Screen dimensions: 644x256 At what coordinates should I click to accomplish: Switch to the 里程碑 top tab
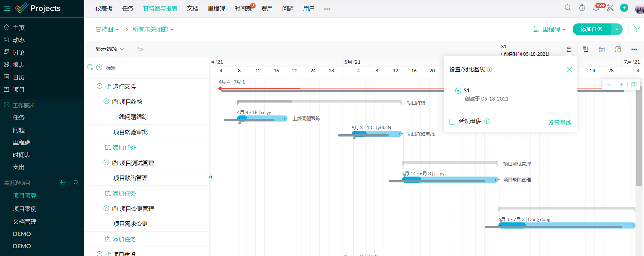[216, 9]
